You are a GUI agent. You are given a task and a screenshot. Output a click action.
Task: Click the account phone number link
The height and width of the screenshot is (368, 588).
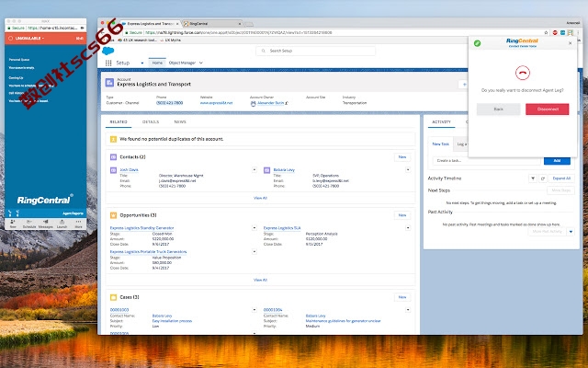(x=169, y=103)
